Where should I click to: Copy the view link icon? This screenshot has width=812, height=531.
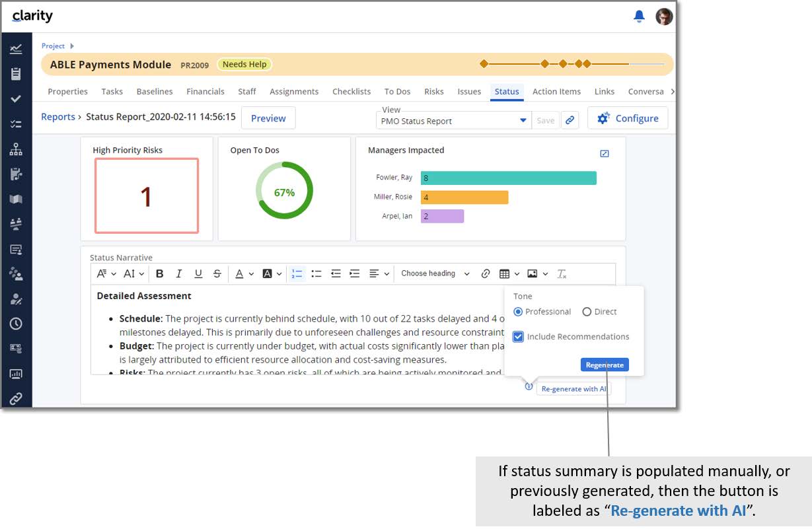(x=570, y=120)
